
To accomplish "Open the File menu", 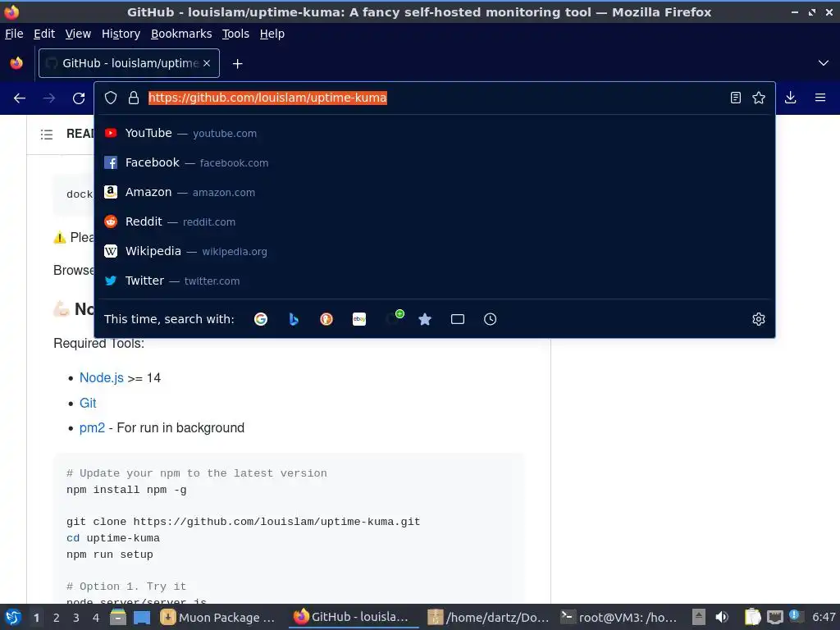I will coord(14,34).
